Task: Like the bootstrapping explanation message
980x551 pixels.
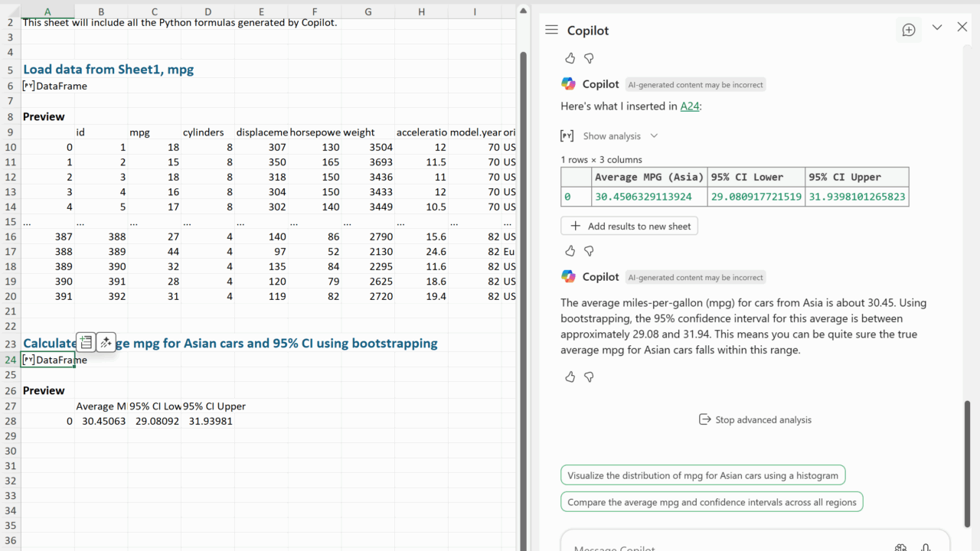Action: coord(570,377)
